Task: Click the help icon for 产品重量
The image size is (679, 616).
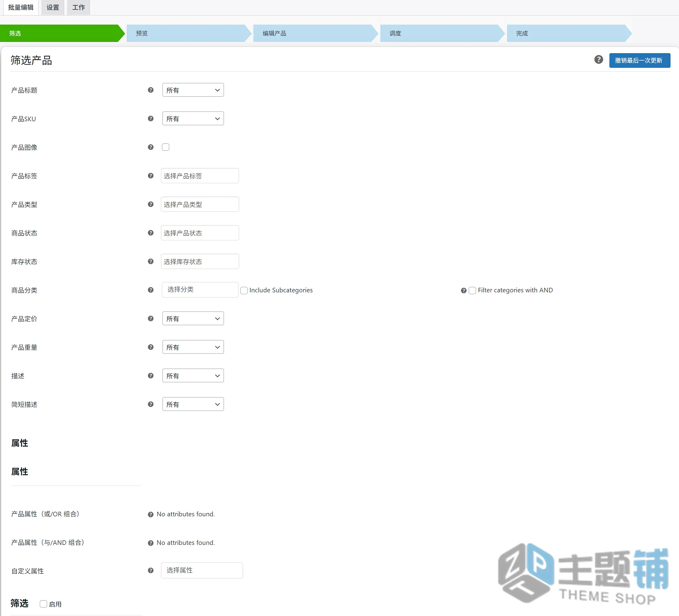Action: point(151,347)
